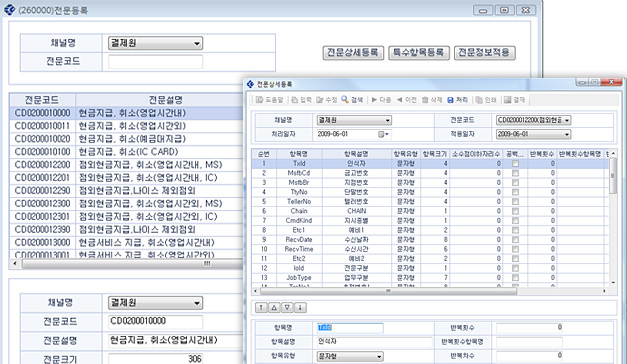
Task: Select the RecvTime row in detail grid
Action: pos(430,249)
